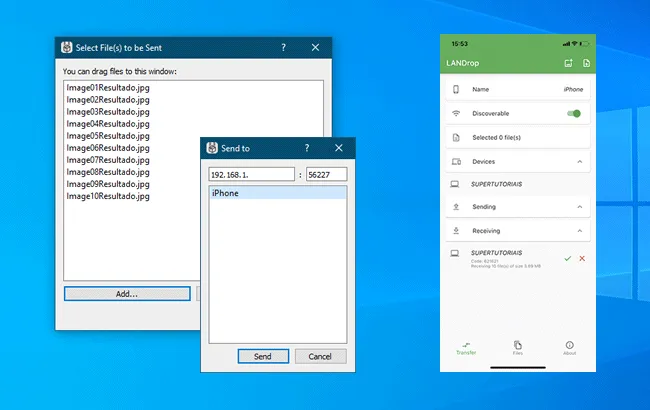This screenshot has height=410, width=650.
Task: Click the Send button
Action: [x=263, y=356]
